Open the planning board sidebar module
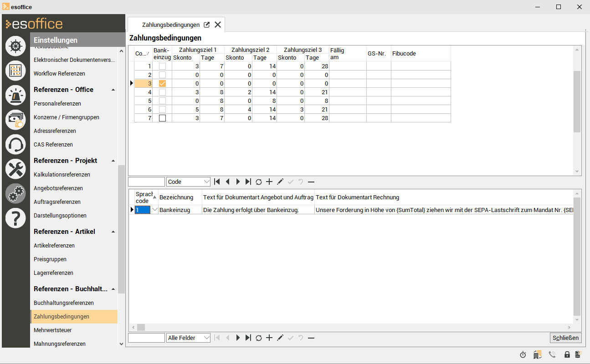The image size is (590, 364). click(15, 71)
